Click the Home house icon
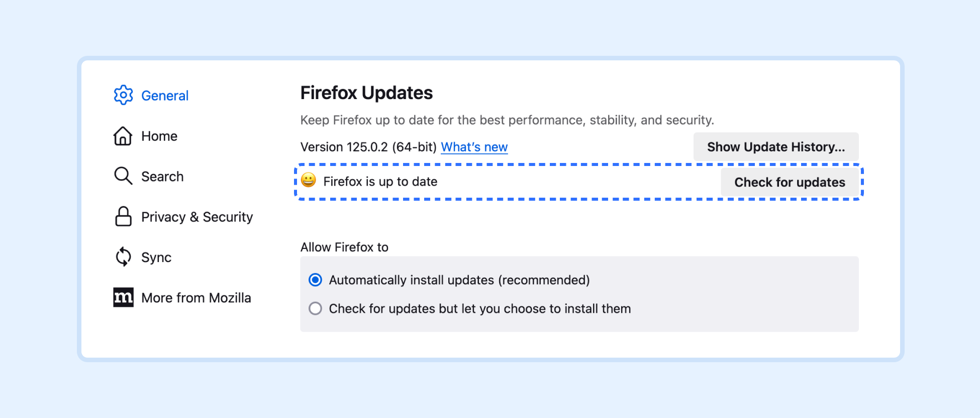Viewport: 980px width, 418px height. pos(123,136)
